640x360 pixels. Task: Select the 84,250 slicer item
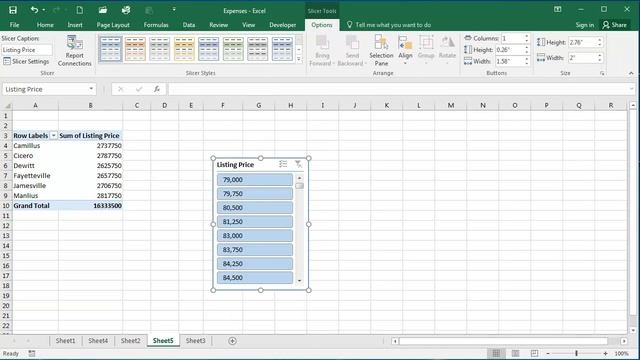point(255,264)
